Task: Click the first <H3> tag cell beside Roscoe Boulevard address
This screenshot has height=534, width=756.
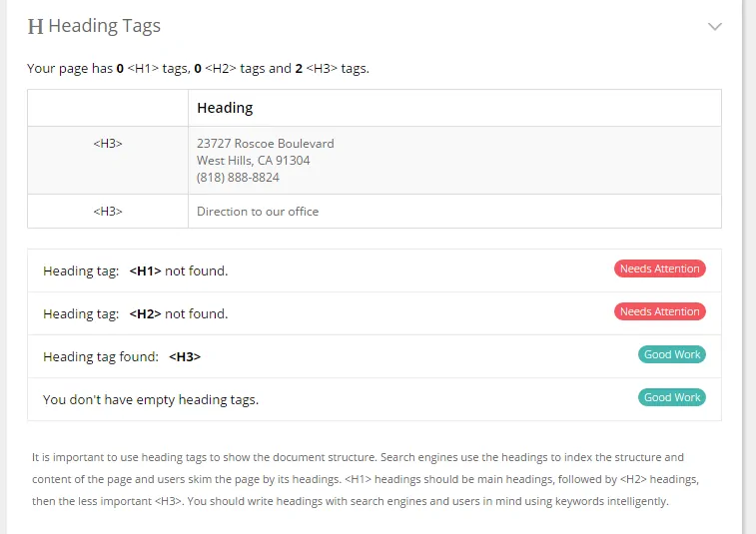Action: pos(108,161)
